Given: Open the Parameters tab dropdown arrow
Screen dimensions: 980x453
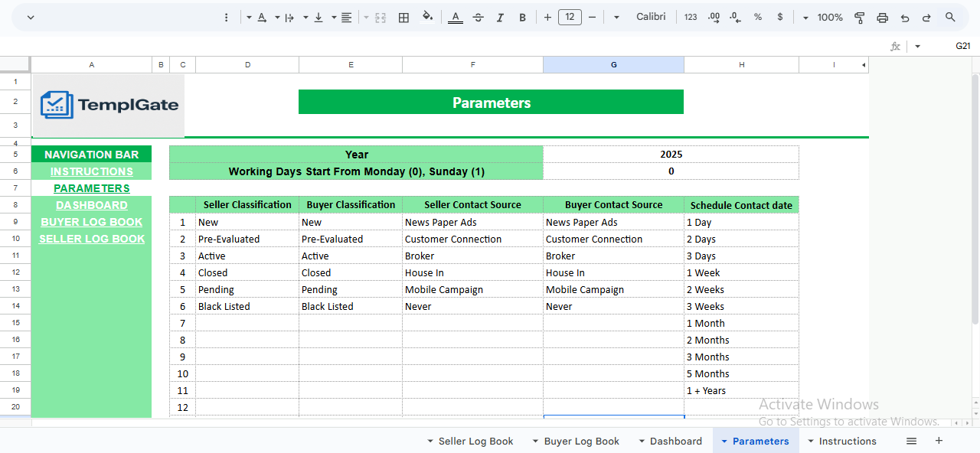Looking at the screenshot, I should click(724, 442).
